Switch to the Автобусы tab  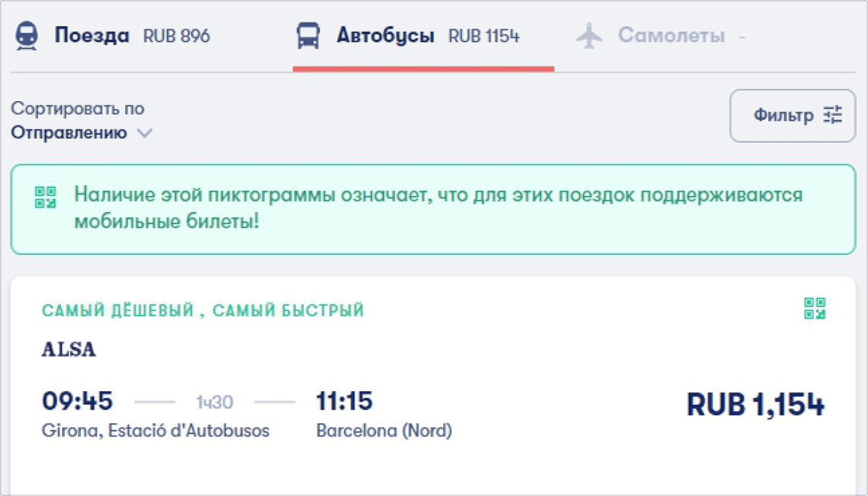click(x=409, y=35)
